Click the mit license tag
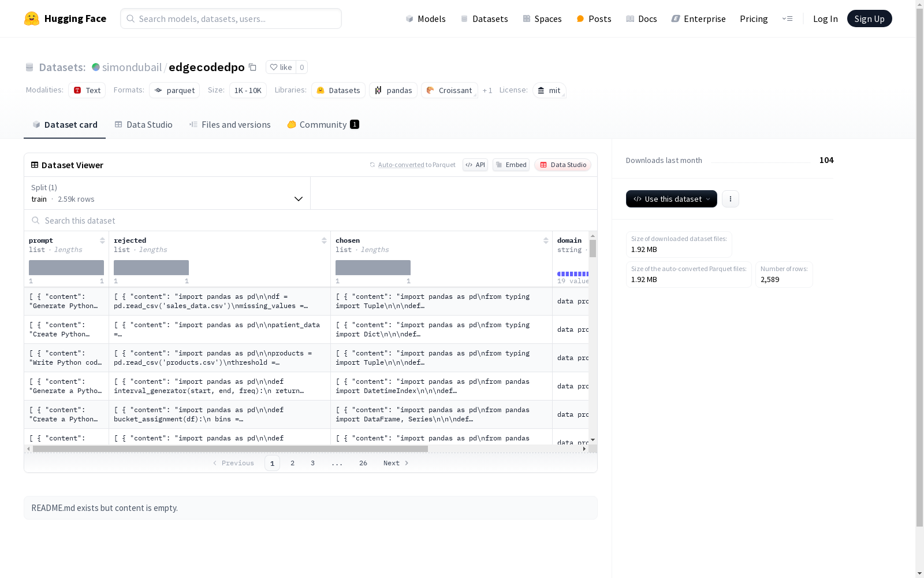Screen dimensions: 924x578 (x=549, y=90)
